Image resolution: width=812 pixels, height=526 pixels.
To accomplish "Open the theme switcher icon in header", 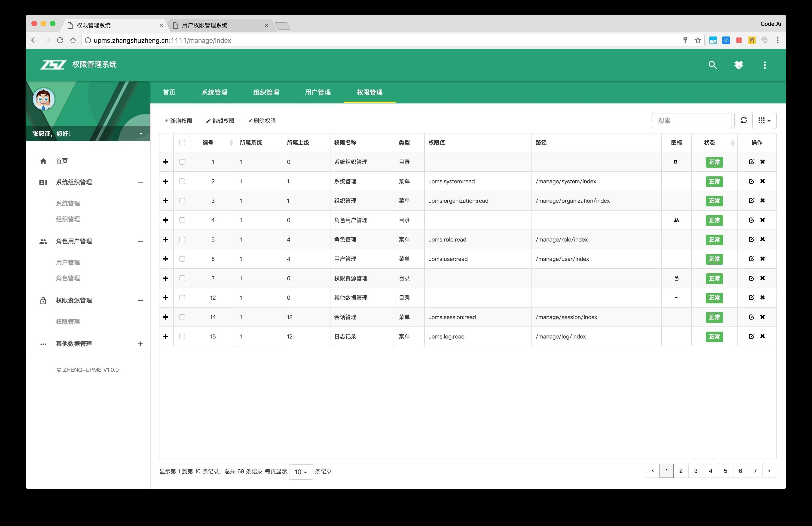I will (739, 65).
